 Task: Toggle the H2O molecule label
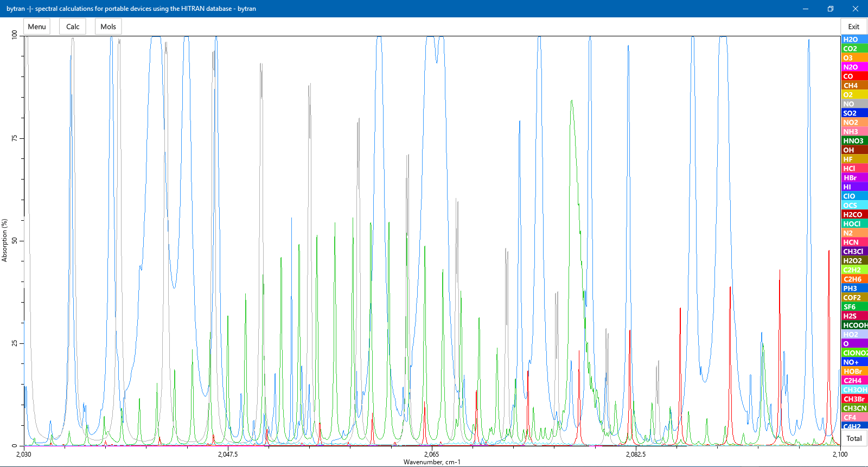tap(854, 40)
